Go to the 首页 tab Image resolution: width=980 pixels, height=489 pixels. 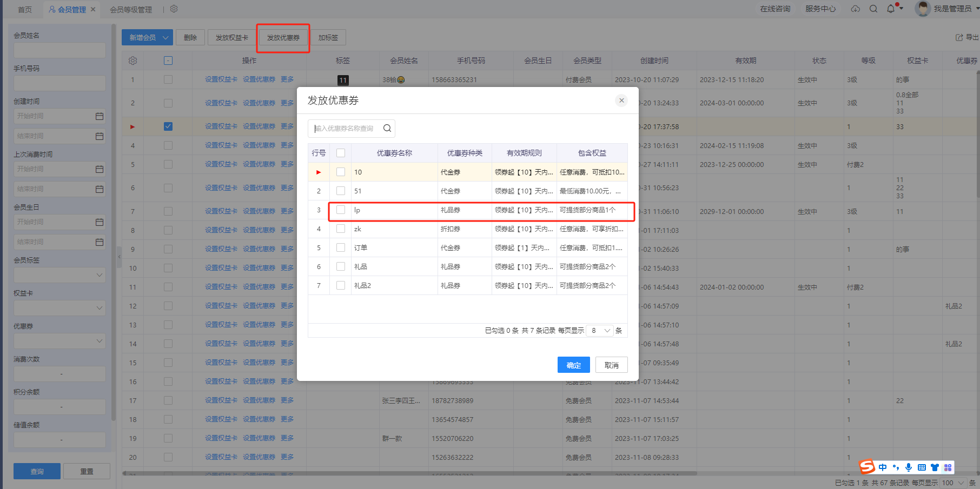pyautogui.click(x=25, y=10)
